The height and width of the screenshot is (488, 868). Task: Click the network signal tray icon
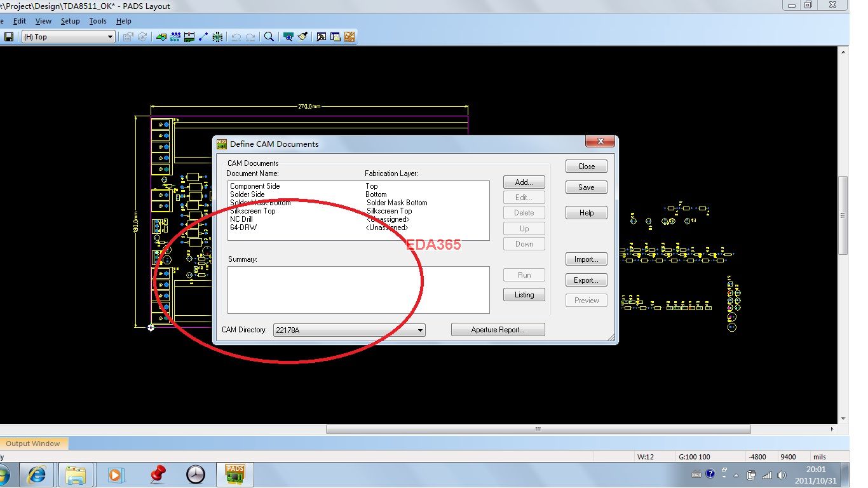766,475
